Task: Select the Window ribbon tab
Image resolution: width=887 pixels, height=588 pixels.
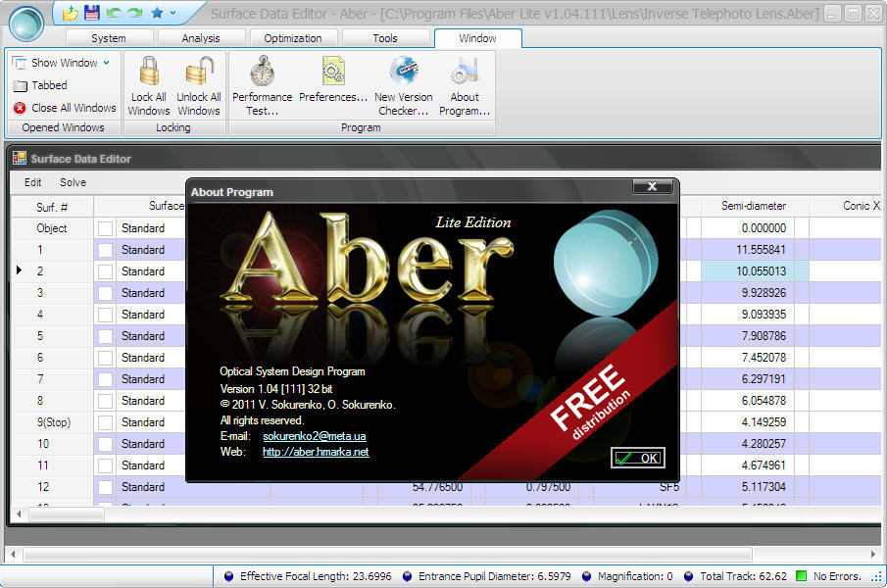Action: (x=478, y=38)
